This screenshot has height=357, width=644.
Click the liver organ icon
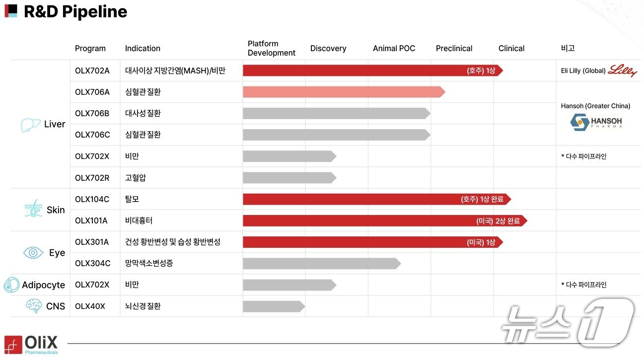[x=30, y=125]
